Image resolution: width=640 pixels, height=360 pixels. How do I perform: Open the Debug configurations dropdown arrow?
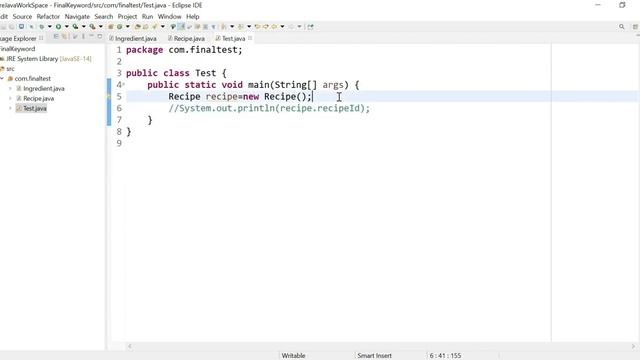[x=49, y=27]
